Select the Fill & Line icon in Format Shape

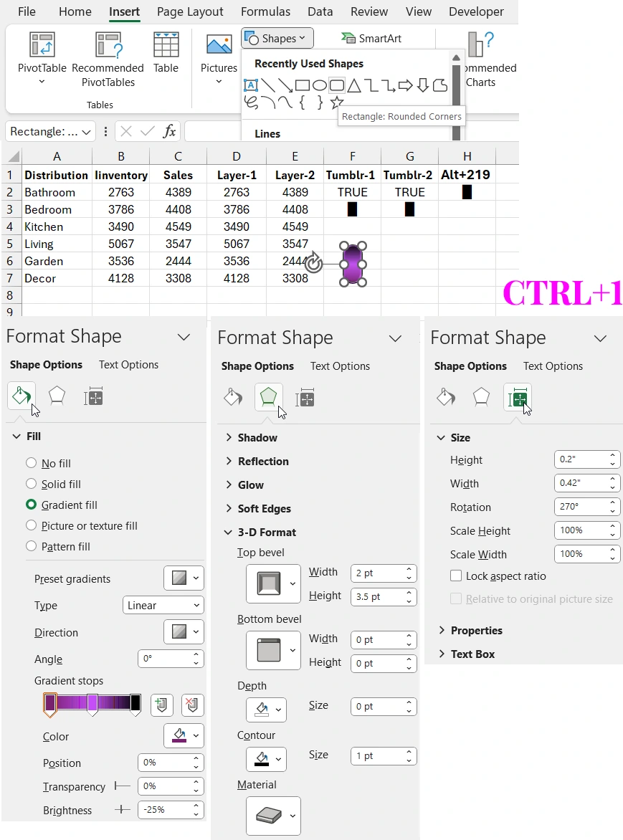tap(21, 395)
